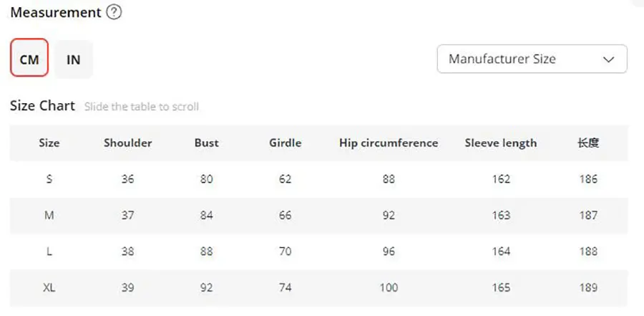Select the L size row label
This screenshot has width=644, height=316.
(49, 252)
